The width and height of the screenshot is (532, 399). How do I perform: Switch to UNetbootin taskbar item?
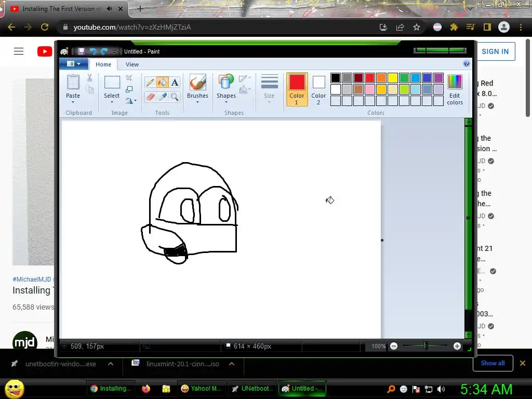252,389
